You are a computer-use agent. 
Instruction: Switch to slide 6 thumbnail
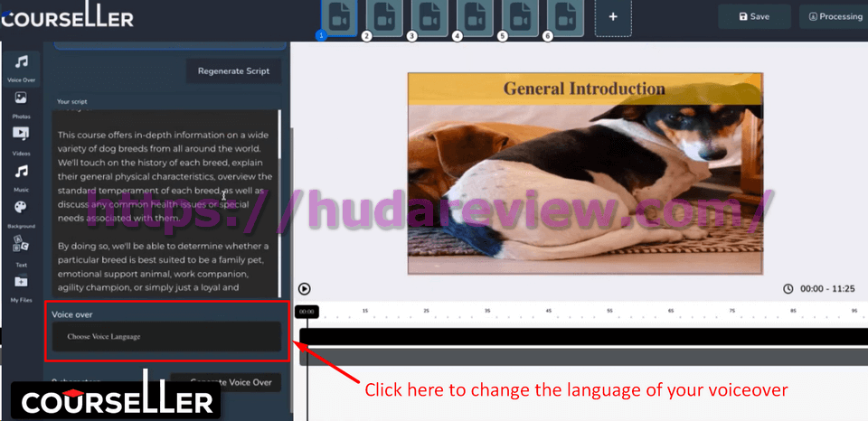pyautogui.click(x=565, y=17)
